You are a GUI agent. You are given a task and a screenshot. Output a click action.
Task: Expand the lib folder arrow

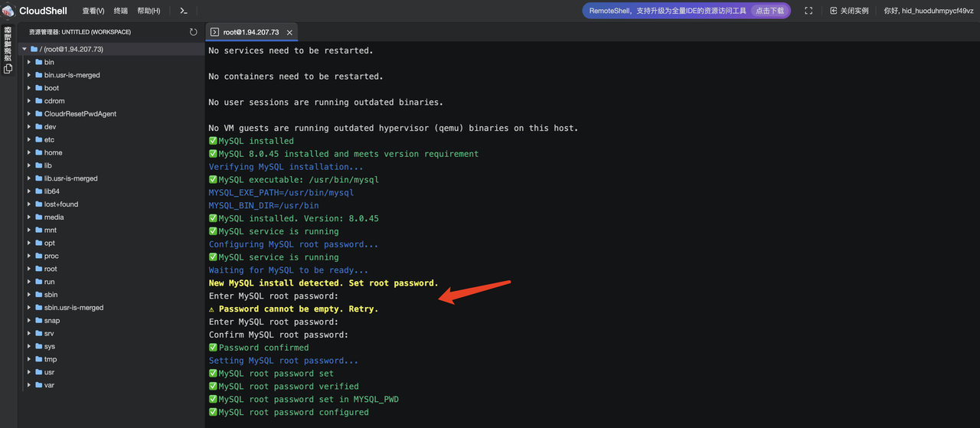tap(29, 165)
